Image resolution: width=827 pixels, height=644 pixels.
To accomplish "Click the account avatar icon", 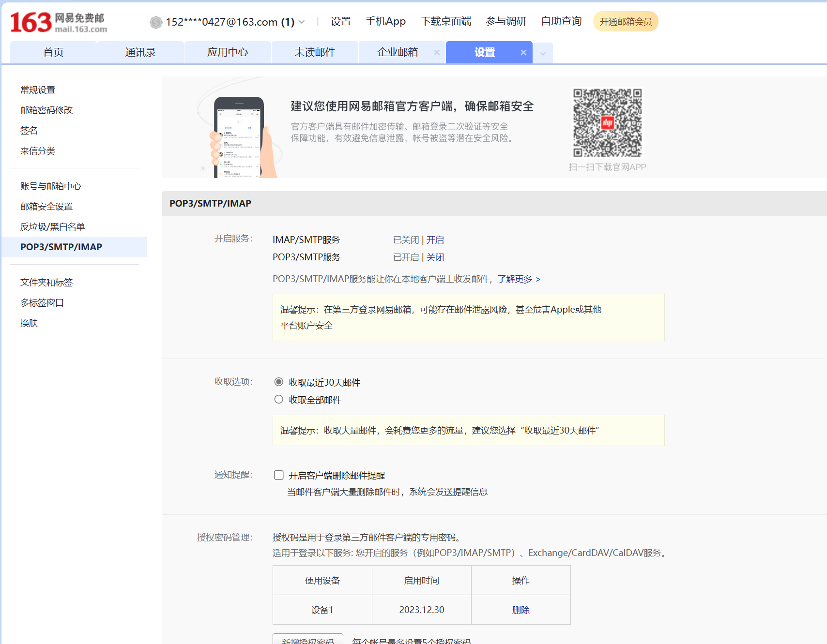I will pyautogui.click(x=156, y=22).
